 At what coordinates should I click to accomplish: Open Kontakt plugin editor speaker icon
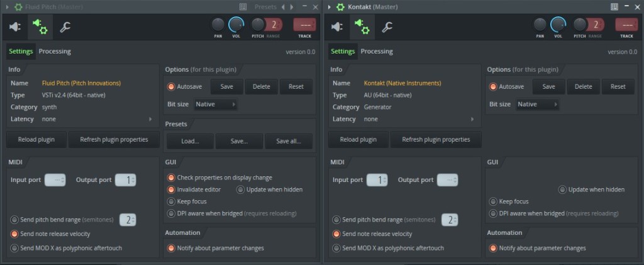coord(337,27)
